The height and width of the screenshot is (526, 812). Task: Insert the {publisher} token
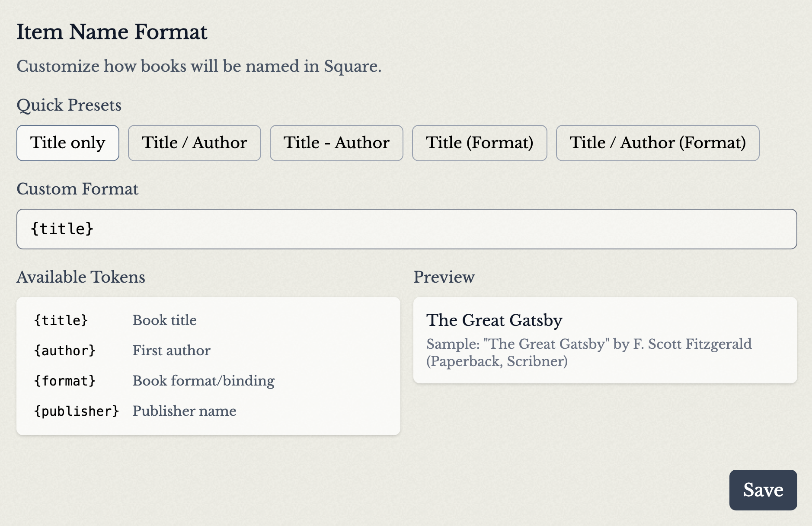pyautogui.click(x=77, y=411)
